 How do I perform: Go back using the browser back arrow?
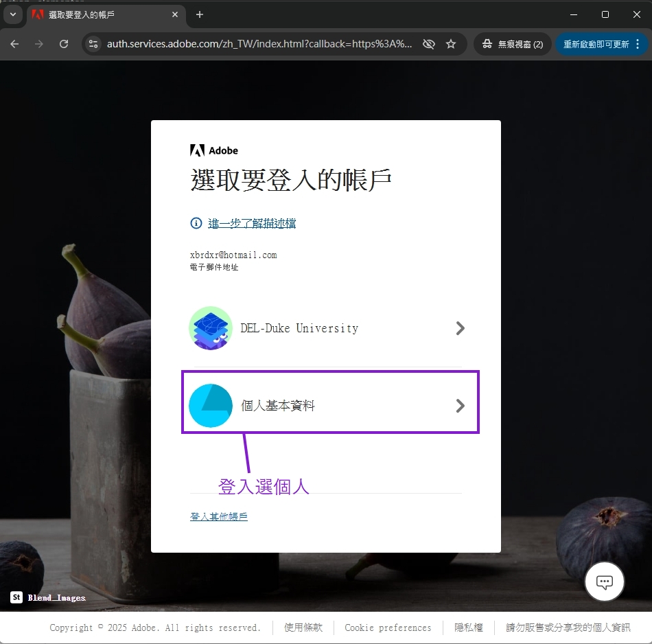click(15, 44)
